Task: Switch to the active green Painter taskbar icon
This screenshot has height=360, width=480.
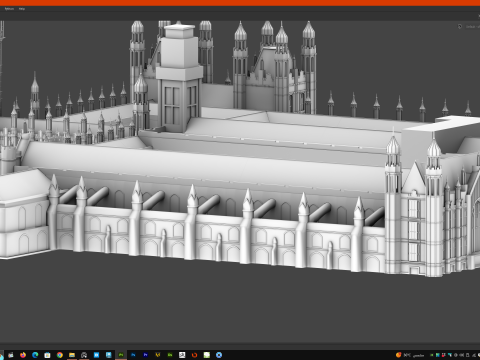Action: (x=121, y=355)
